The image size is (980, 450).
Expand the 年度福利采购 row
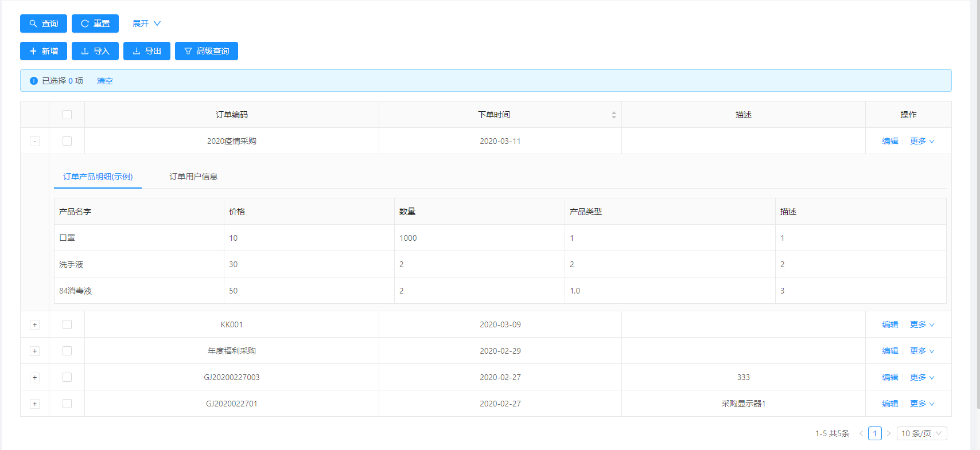tap(34, 351)
